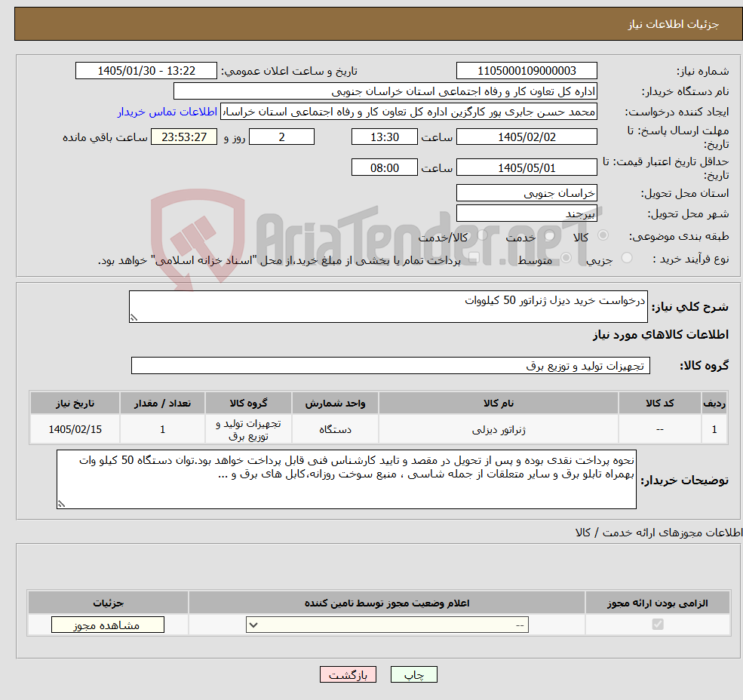This screenshot has width=743, height=700.
Task: Click the general description text area
Action: tap(388, 307)
